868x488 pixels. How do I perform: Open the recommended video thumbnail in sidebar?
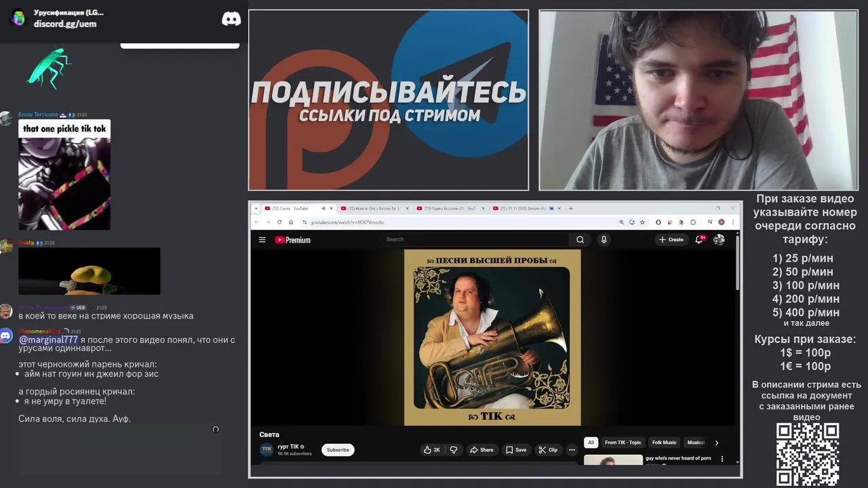(613, 460)
